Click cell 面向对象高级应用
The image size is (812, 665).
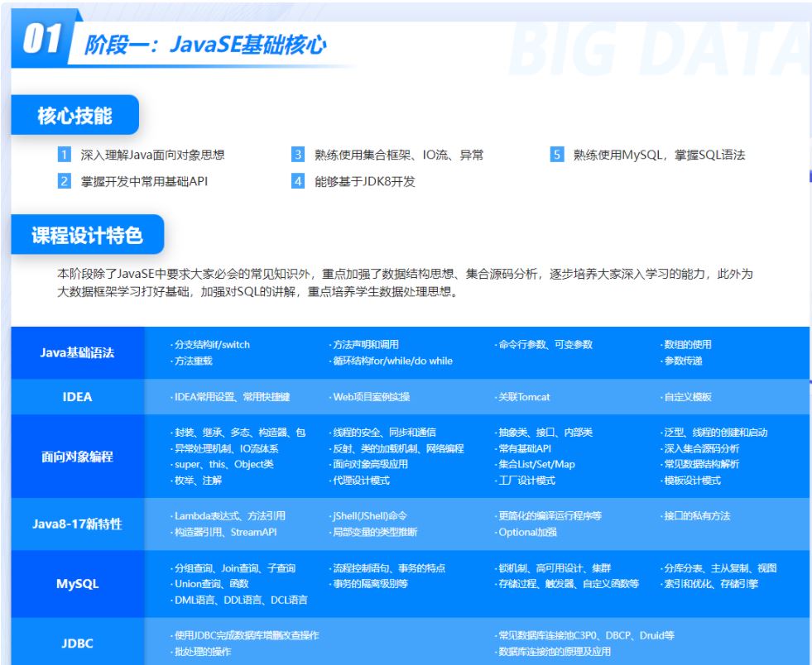(x=368, y=464)
